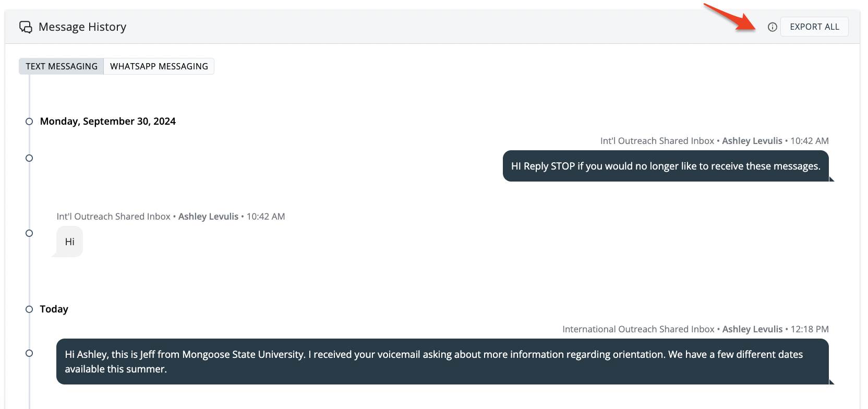Click Ashley Levulis name above incoming Hi message
This screenshot has height=409, width=868.
[x=208, y=216]
